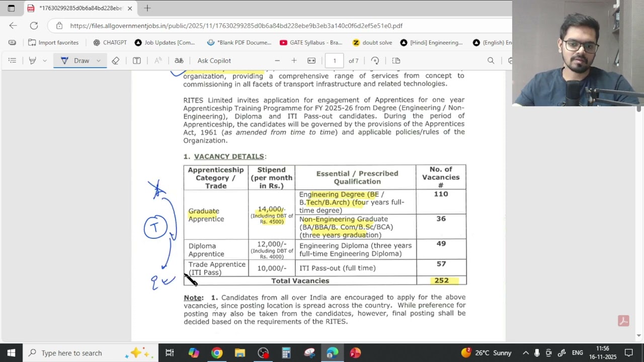Close the PDF document tab
The height and width of the screenshot is (362, 644).
130,8
